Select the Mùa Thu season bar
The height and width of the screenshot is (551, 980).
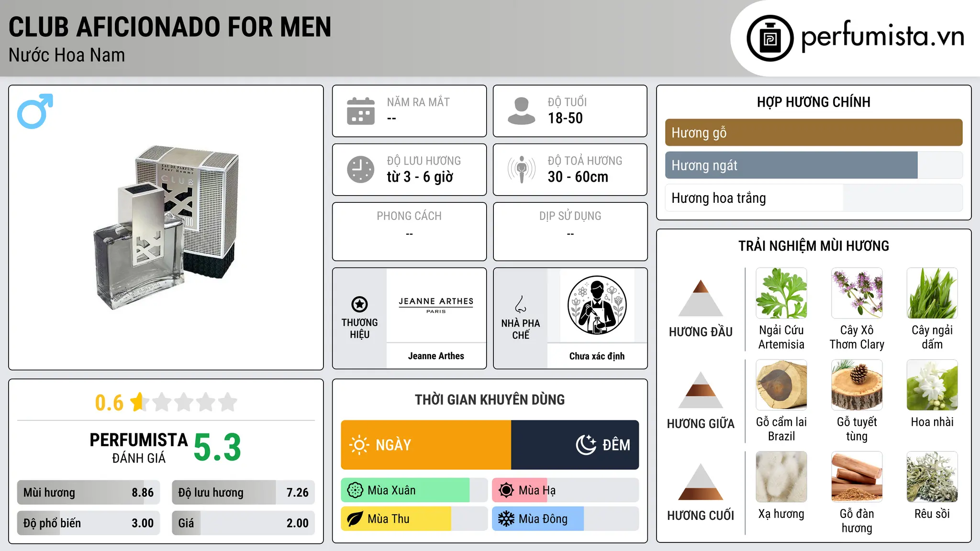414,519
